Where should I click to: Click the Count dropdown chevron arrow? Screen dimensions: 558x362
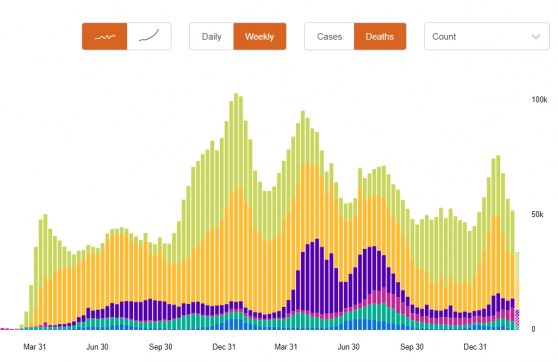pos(536,37)
